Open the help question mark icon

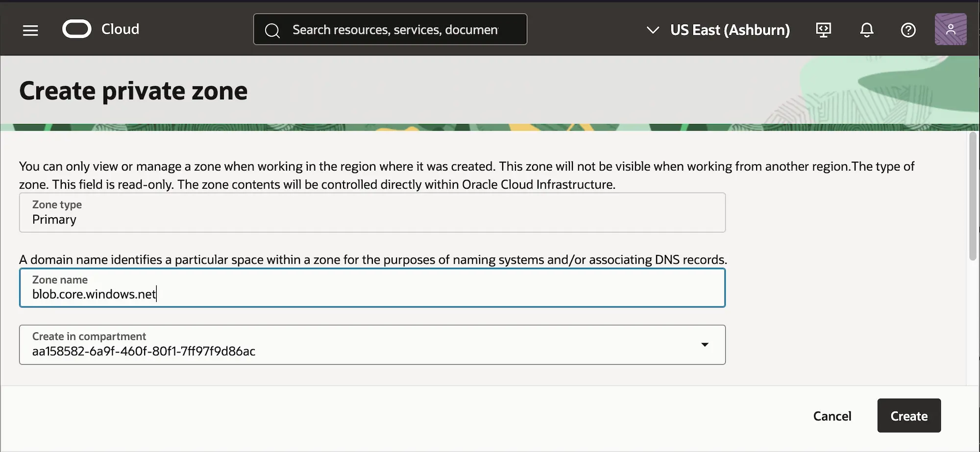click(x=908, y=30)
